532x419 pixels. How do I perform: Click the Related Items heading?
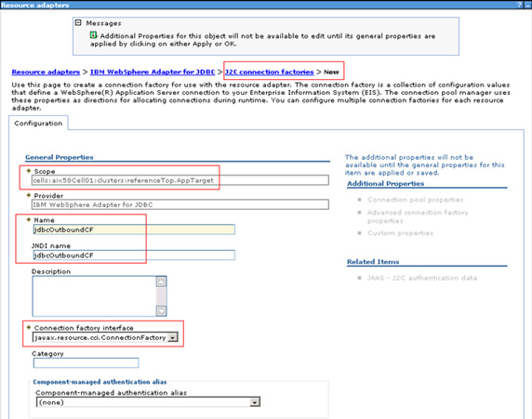click(x=373, y=262)
